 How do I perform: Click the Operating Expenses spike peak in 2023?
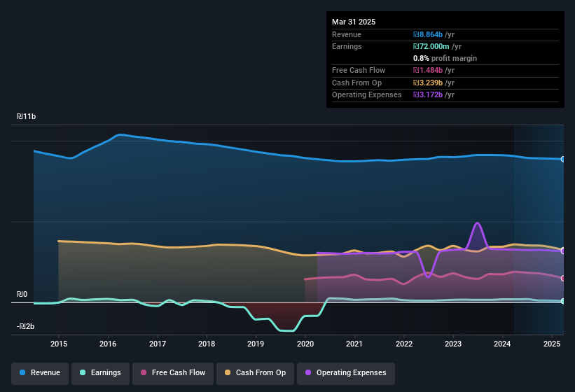coord(477,223)
